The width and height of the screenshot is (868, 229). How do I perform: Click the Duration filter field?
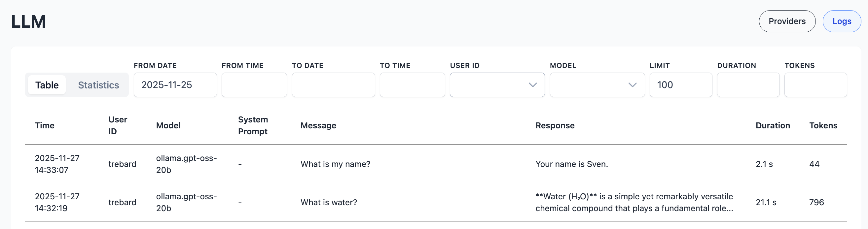[748, 85]
